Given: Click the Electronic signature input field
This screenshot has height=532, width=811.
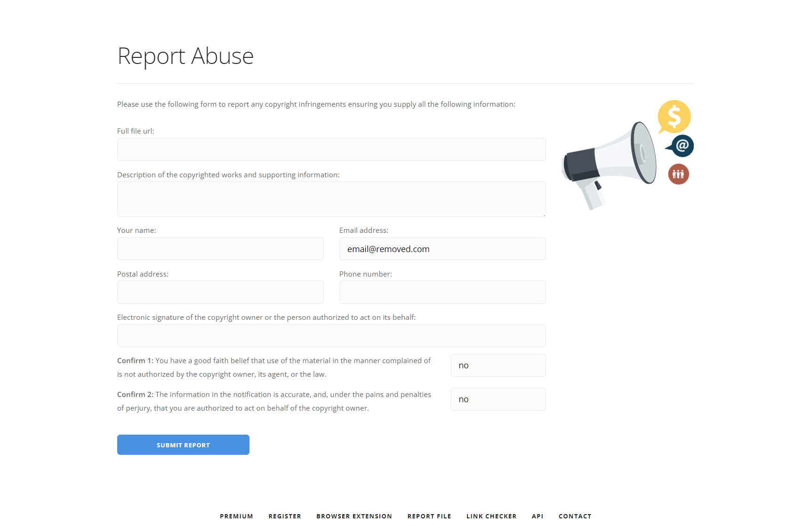Looking at the screenshot, I should [331, 336].
